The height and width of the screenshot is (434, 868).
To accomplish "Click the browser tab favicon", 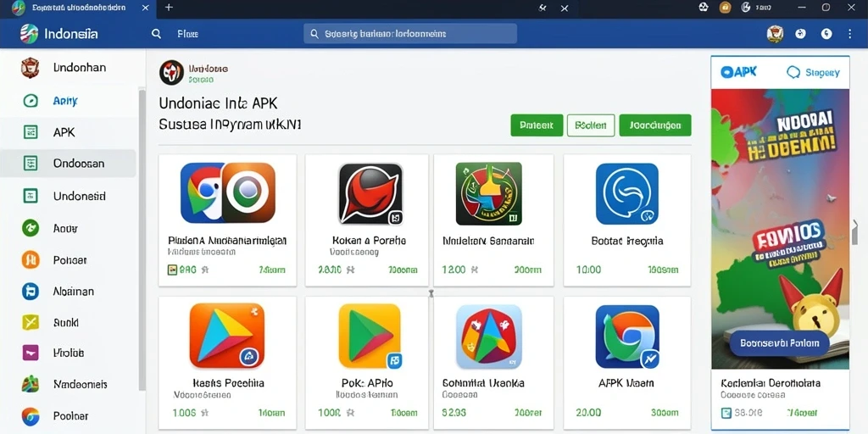I will (19, 8).
